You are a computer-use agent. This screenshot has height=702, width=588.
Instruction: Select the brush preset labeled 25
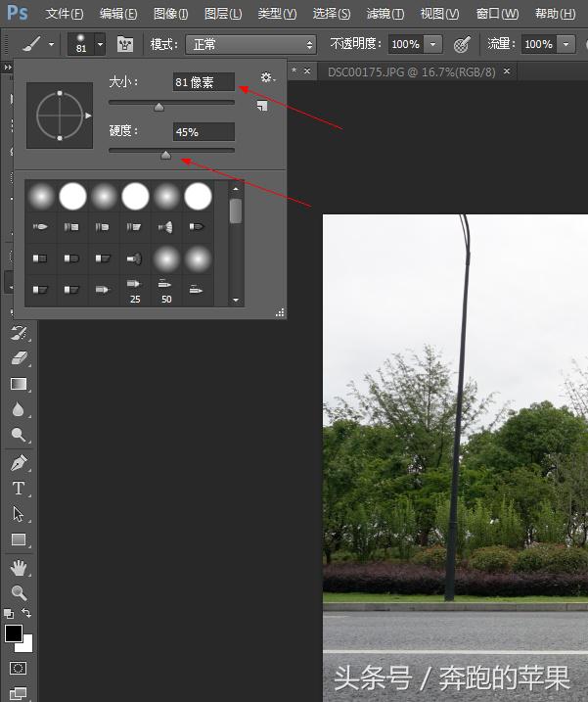click(134, 291)
